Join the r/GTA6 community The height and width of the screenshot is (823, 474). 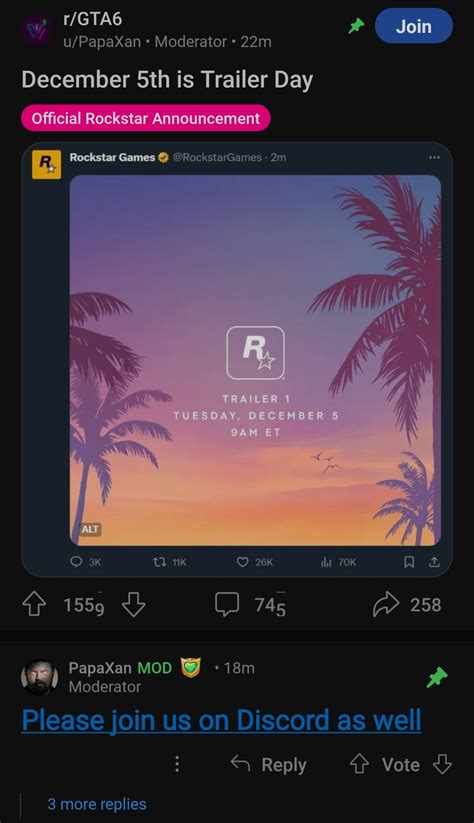(x=414, y=26)
